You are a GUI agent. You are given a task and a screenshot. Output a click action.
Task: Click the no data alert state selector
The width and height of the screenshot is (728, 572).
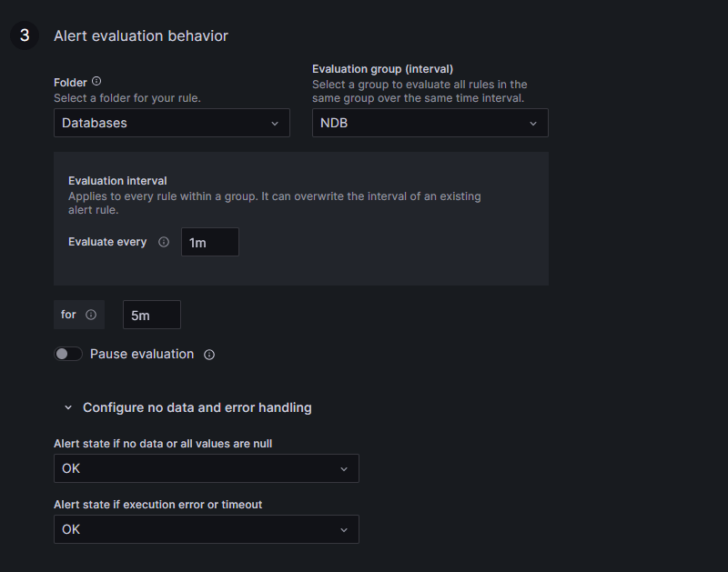click(x=206, y=468)
